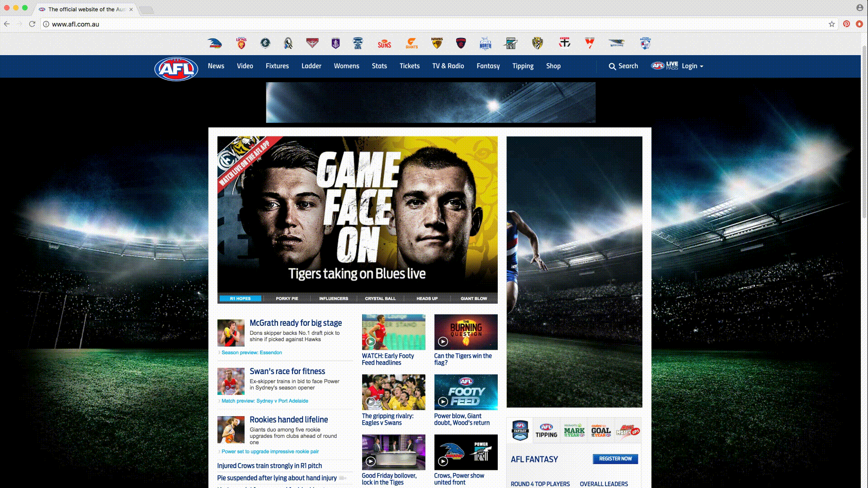Expand the Login dropdown
Screen dimensions: 868x488
coord(693,66)
